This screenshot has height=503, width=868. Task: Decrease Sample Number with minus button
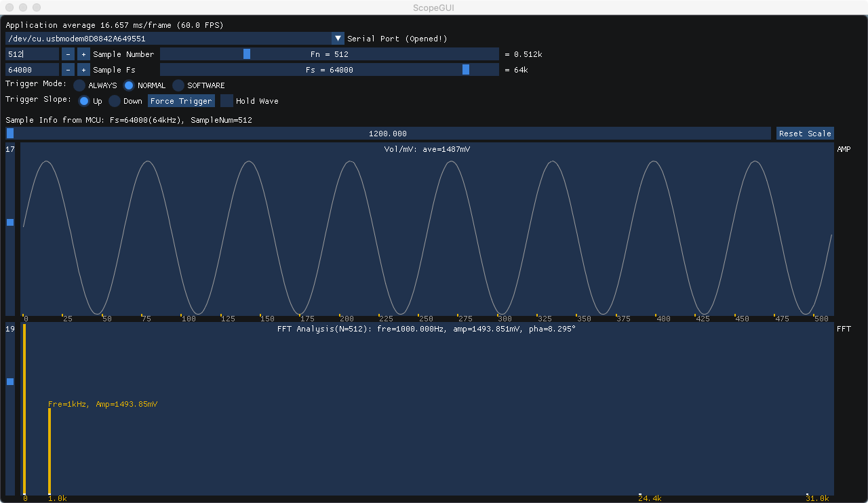(68, 54)
